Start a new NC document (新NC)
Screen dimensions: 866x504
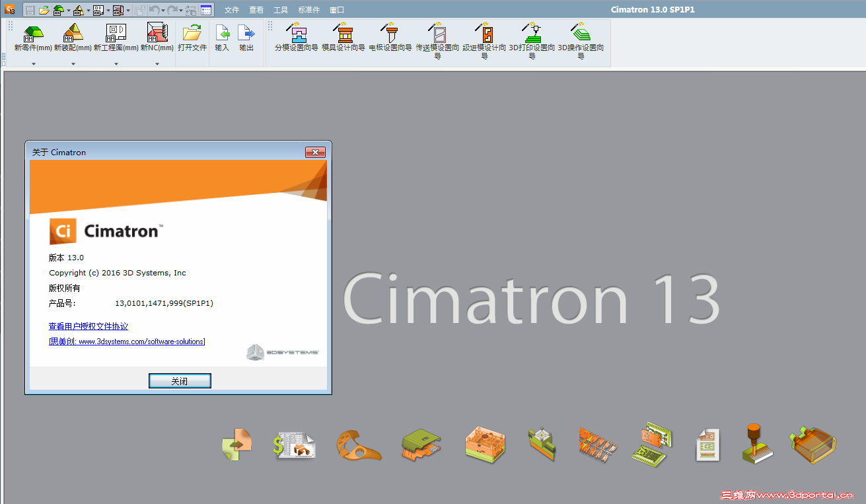coord(157,38)
